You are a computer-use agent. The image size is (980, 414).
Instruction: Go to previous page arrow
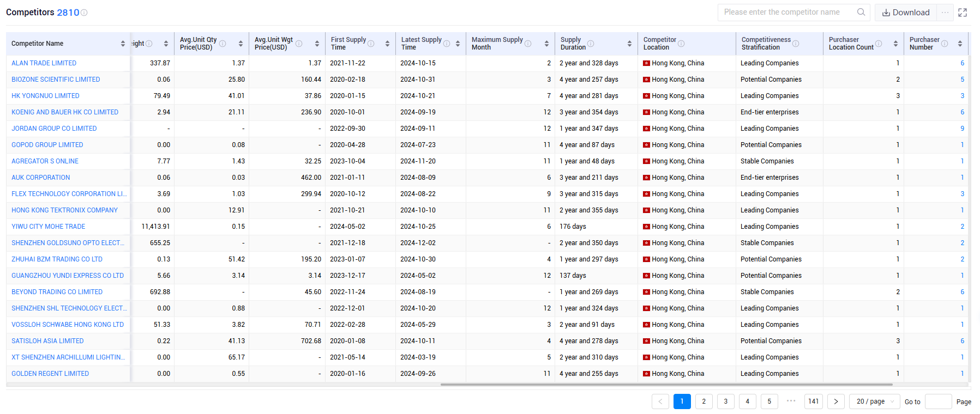coord(660,401)
